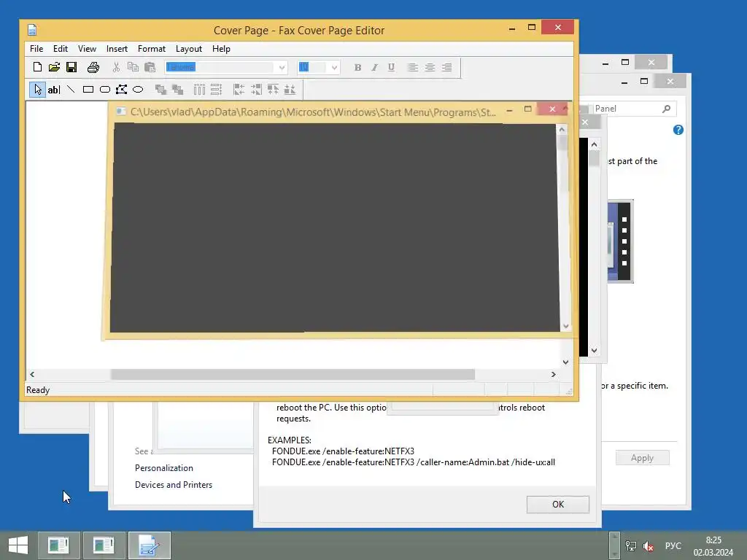Align text left
747x560 pixels.
413,68
